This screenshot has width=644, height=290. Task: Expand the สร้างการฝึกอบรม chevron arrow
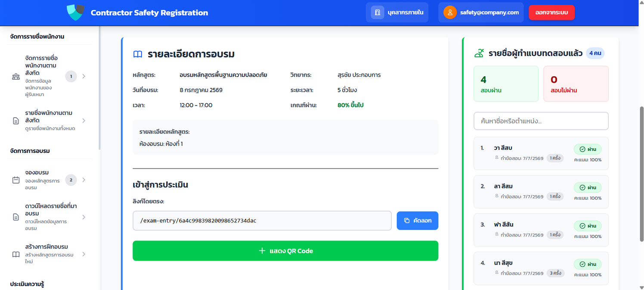tap(84, 254)
